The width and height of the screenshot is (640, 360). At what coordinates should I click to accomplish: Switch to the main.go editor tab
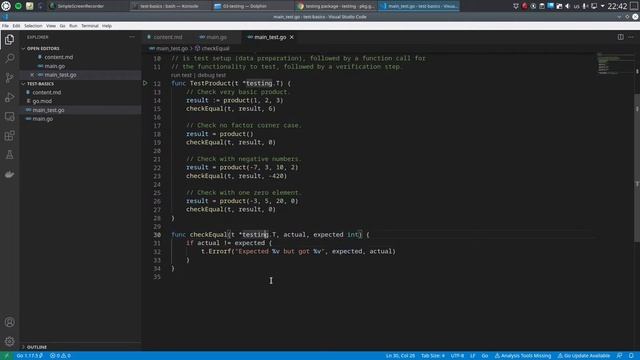[216, 37]
